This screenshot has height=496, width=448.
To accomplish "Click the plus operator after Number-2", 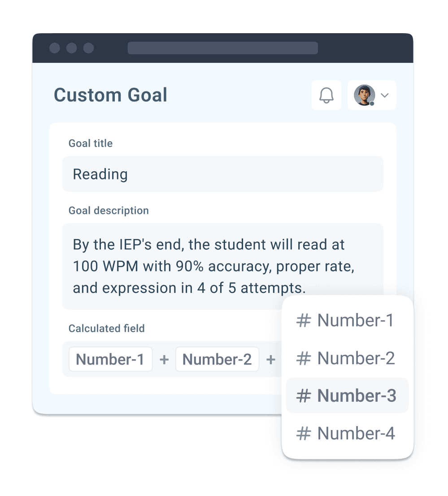I will tap(270, 360).
